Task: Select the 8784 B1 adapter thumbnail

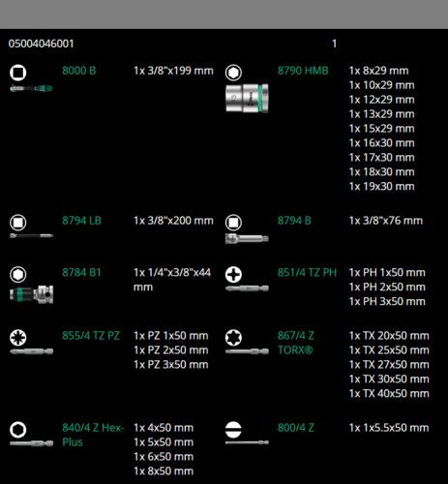Action: click(x=31, y=294)
